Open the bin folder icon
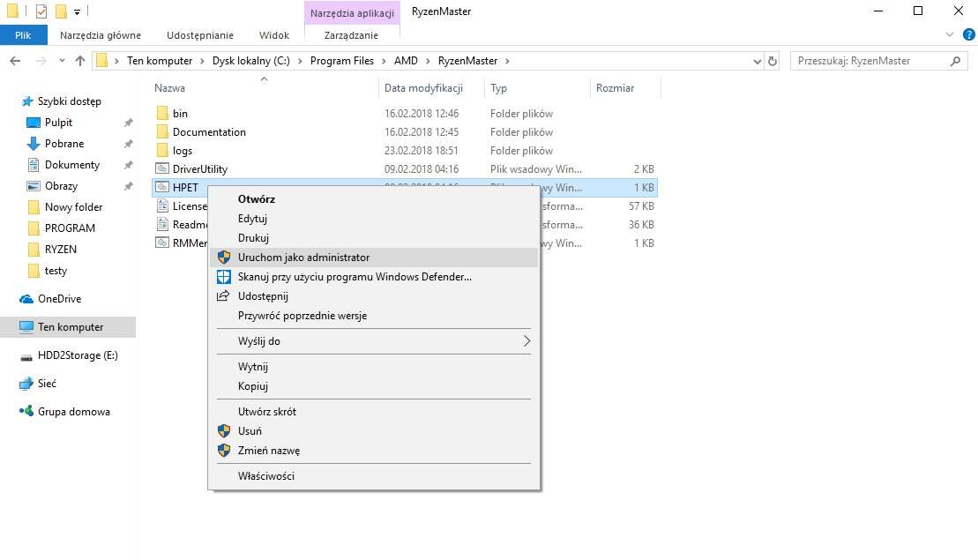The image size is (978, 560). point(161,114)
